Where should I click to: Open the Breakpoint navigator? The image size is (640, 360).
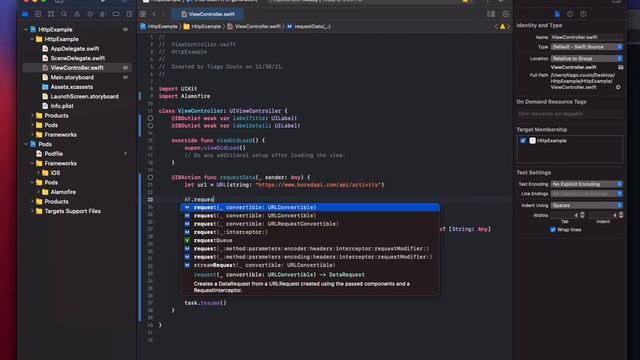point(116,14)
